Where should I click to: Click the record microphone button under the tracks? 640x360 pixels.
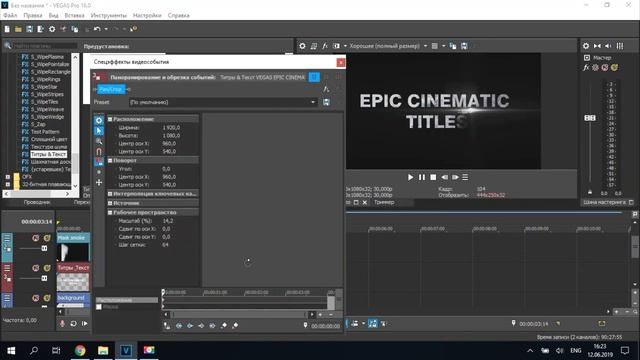point(62,324)
